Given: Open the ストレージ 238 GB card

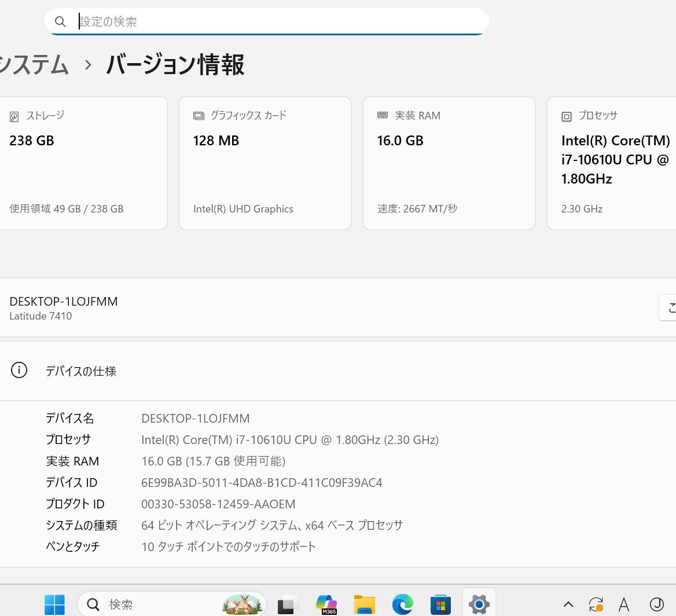Looking at the screenshot, I should (x=82, y=163).
